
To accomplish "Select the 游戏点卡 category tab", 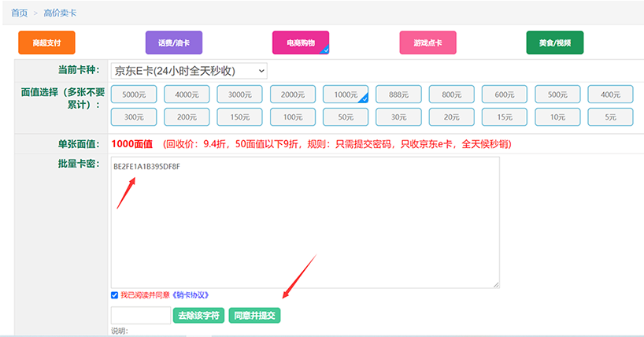I will pos(427,43).
